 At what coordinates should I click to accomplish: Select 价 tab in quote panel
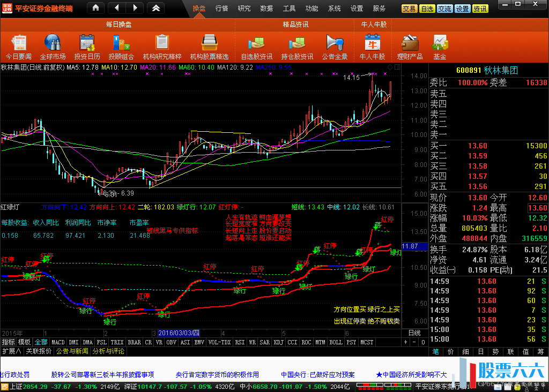tap(450, 352)
